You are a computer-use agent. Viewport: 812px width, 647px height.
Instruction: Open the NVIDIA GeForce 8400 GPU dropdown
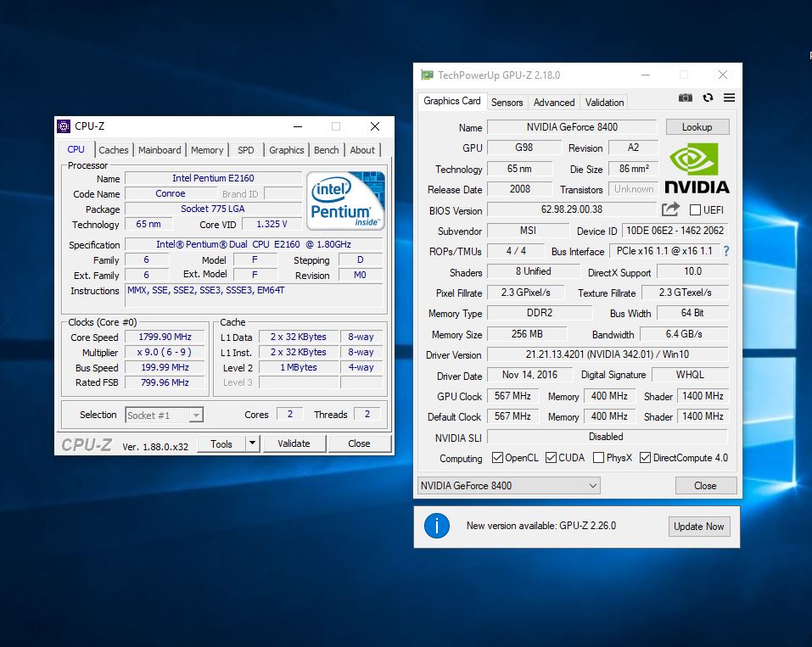tap(508, 486)
